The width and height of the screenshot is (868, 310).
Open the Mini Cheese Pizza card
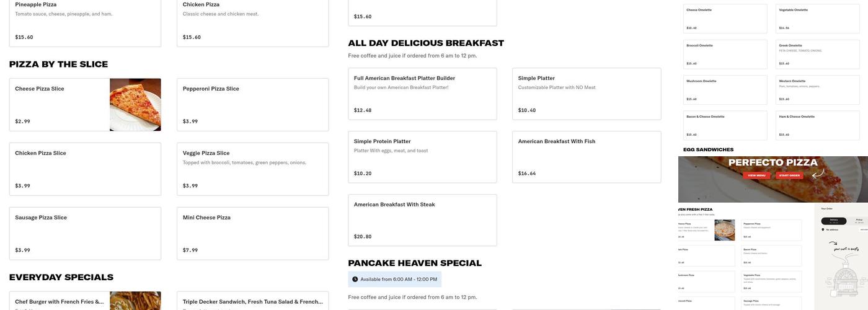point(252,233)
